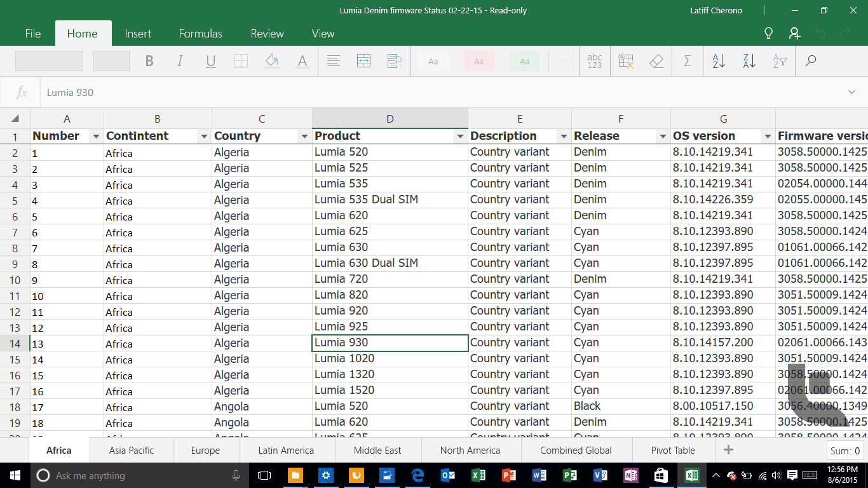Click the fx insert function icon
This screenshot has width=868, height=488.
click(x=22, y=93)
